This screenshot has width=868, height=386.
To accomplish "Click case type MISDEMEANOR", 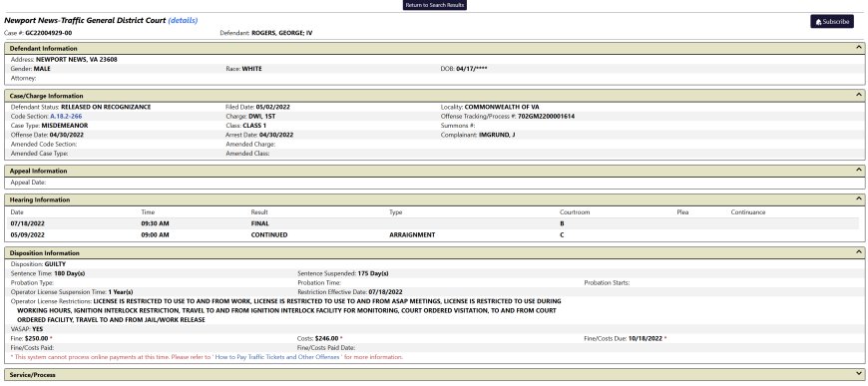I will tap(64, 126).
